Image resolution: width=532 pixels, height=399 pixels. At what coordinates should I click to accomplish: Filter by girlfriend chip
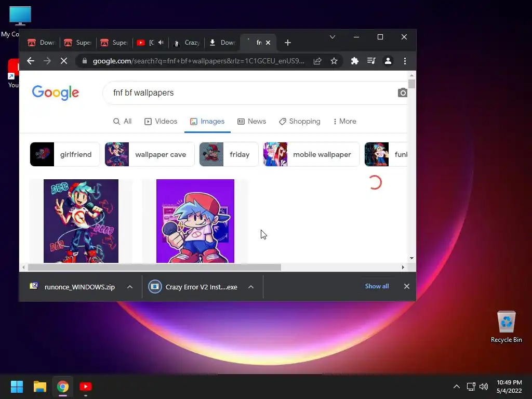pyautogui.click(x=65, y=154)
